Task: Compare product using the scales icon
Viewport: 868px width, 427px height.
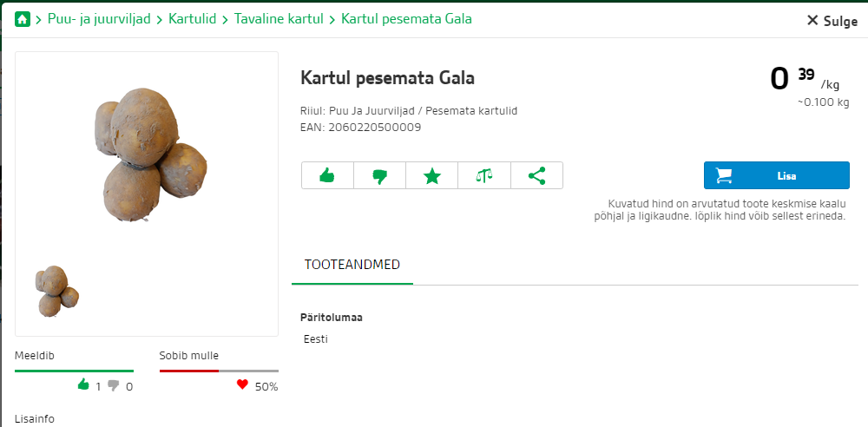Action: pos(483,176)
